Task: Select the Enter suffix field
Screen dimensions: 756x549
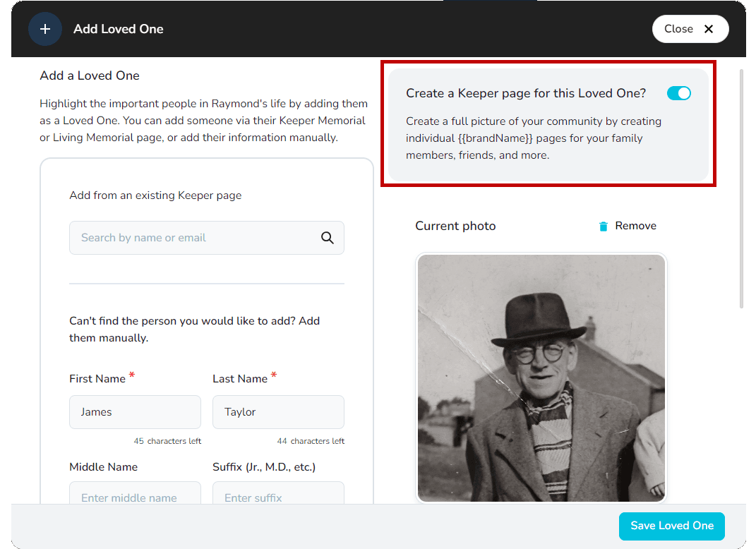Action: [x=278, y=497]
